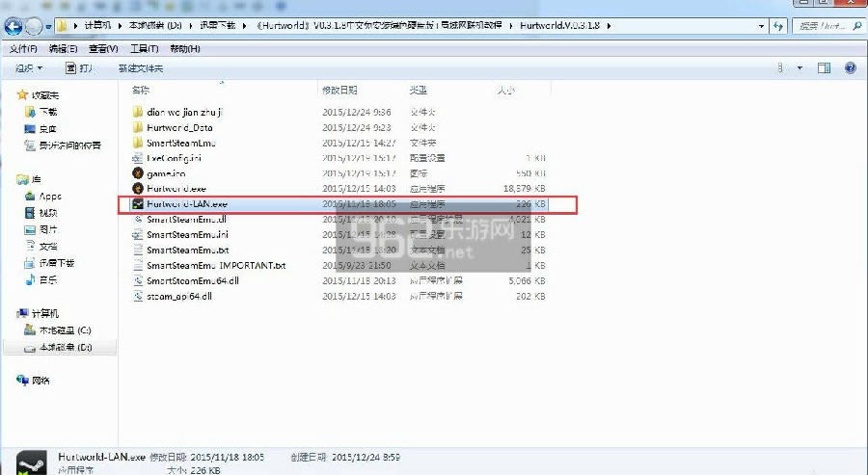This screenshot has width=868, height=475.
Task: Select 本地磁盘 (C:) in navigation pane
Action: point(64,330)
